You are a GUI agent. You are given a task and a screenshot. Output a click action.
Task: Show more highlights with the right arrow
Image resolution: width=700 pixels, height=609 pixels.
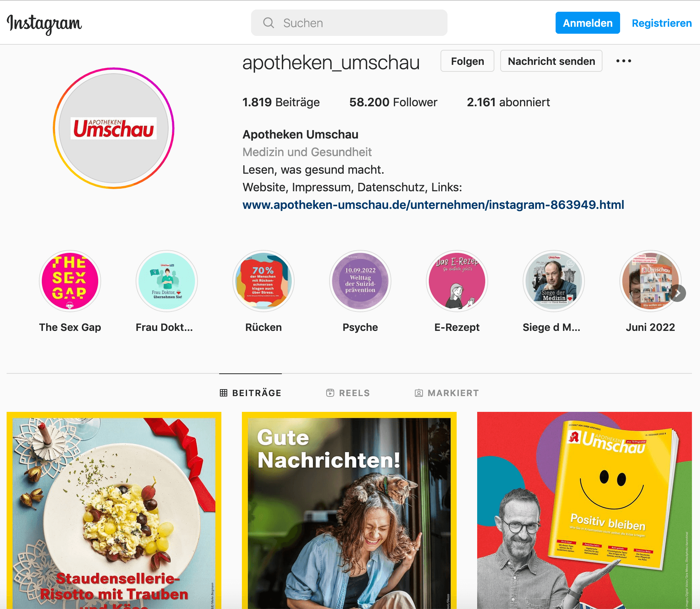(x=678, y=293)
